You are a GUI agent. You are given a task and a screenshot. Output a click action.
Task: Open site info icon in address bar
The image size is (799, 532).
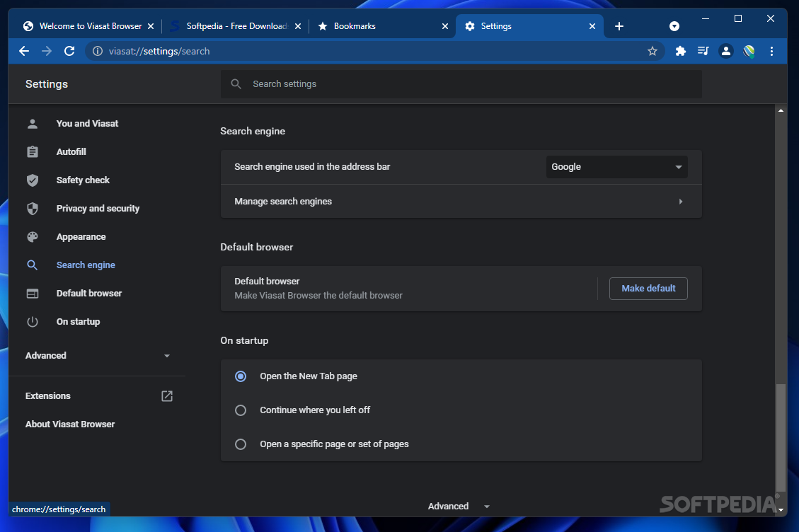98,51
